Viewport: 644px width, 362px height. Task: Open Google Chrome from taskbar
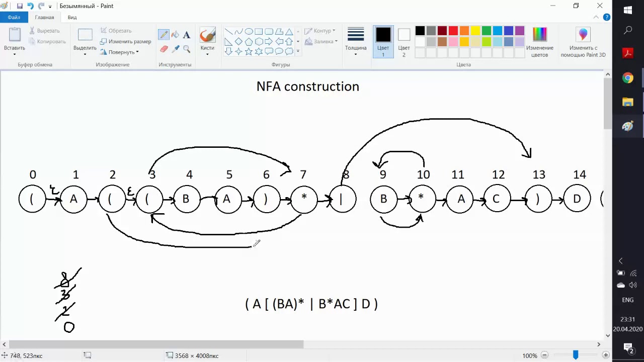tap(628, 78)
